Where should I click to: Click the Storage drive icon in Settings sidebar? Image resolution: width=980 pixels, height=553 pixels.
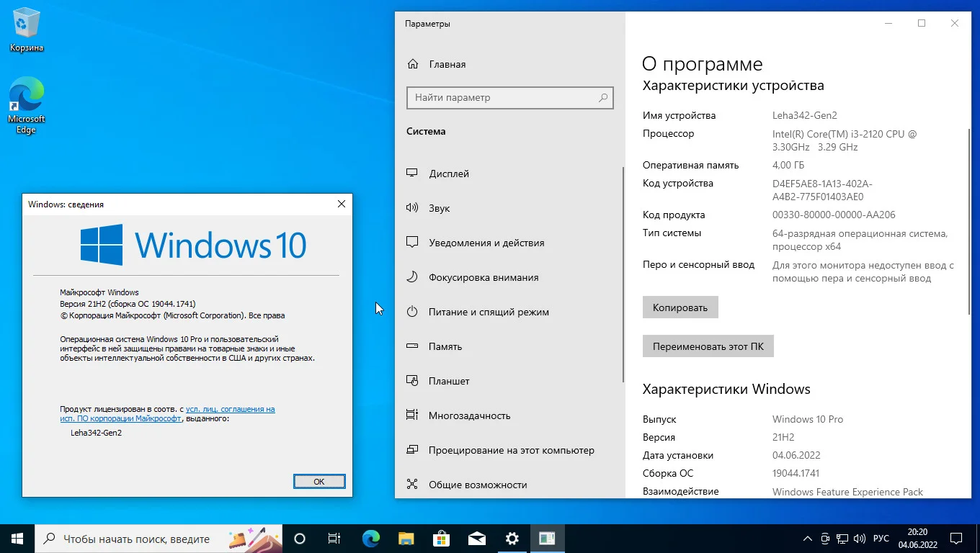click(x=412, y=346)
